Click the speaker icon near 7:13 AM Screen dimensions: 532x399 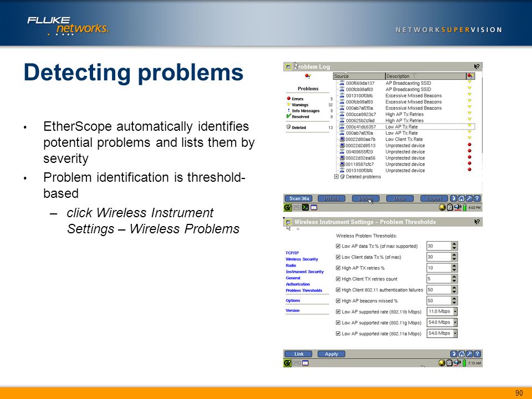point(457,363)
